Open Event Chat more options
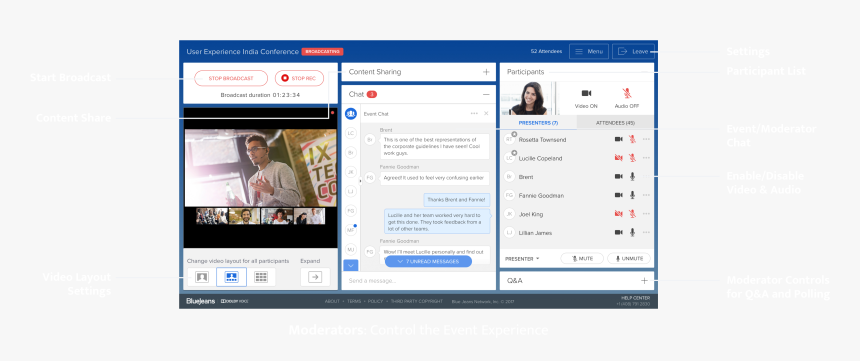The height and width of the screenshot is (361, 860). pyautogui.click(x=474, y=114)
